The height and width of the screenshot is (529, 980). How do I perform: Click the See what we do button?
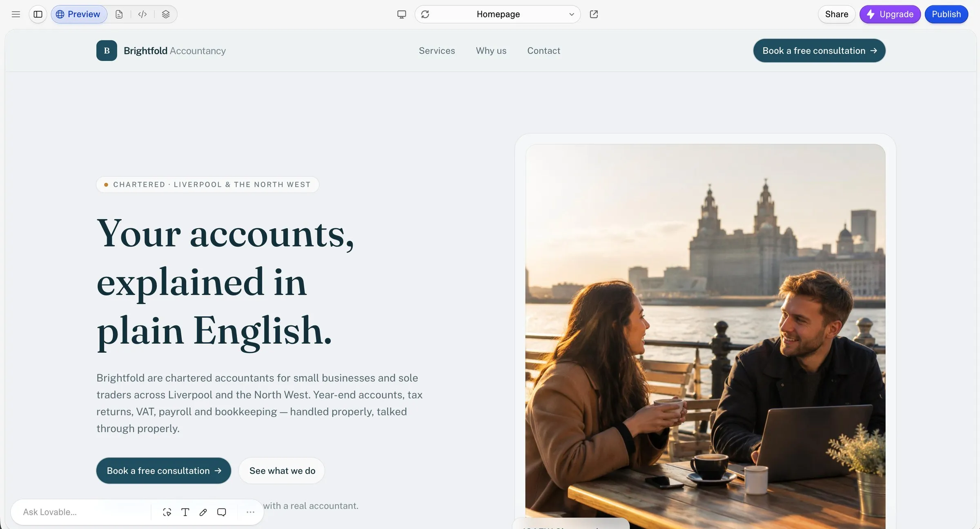click(282, 471)
